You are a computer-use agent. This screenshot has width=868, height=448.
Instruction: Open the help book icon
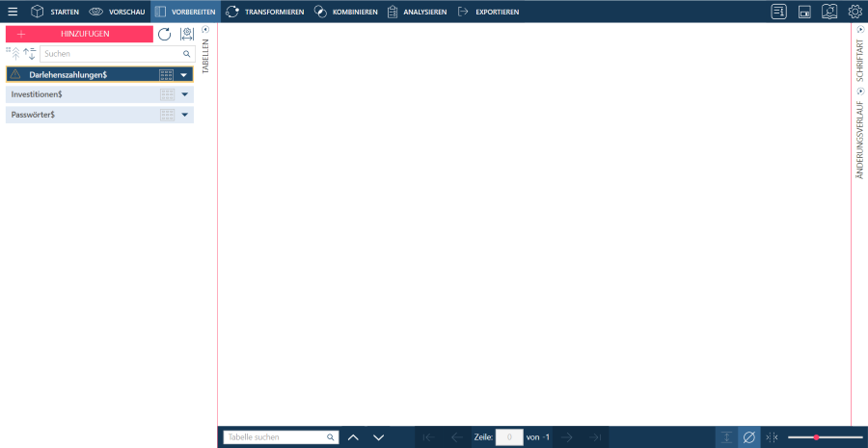(x=829, y=12)
